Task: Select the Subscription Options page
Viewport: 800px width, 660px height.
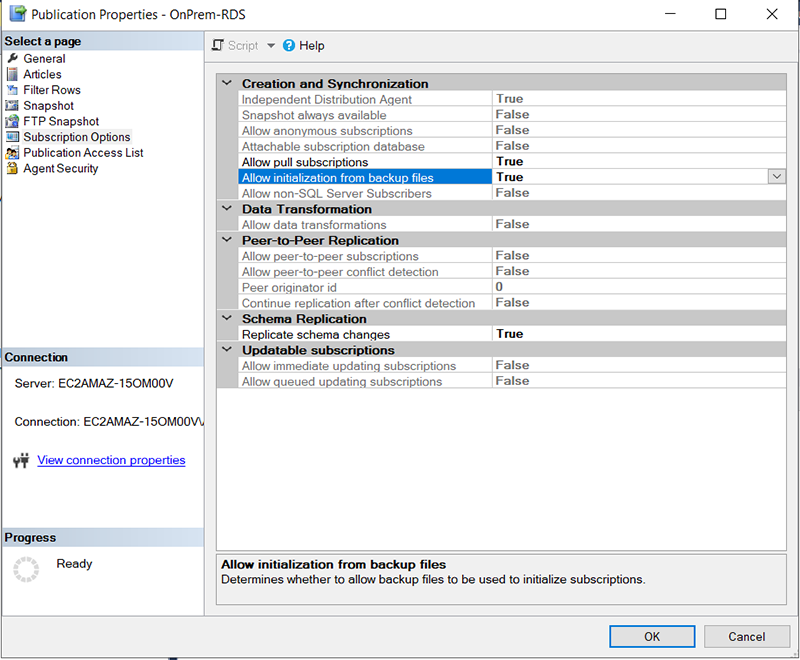Action: point(77,137)
